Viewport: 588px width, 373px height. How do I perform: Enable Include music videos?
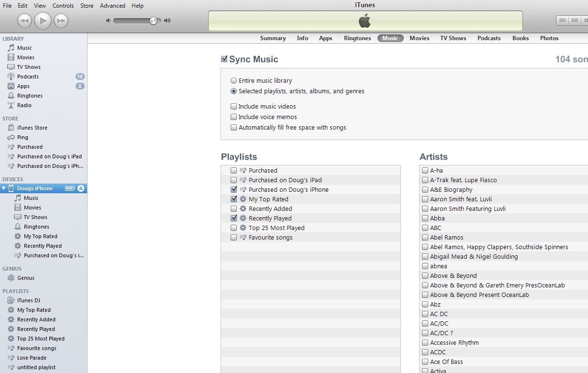click(x=233, y=107)
